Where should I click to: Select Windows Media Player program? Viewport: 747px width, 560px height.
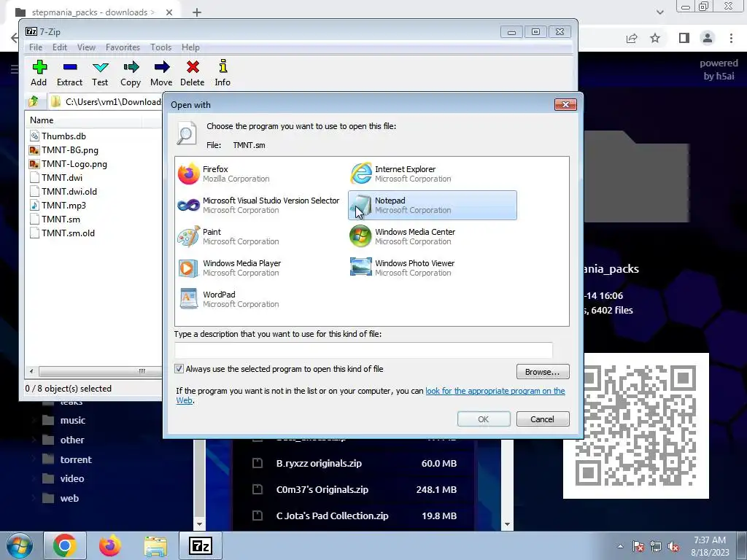261,268
